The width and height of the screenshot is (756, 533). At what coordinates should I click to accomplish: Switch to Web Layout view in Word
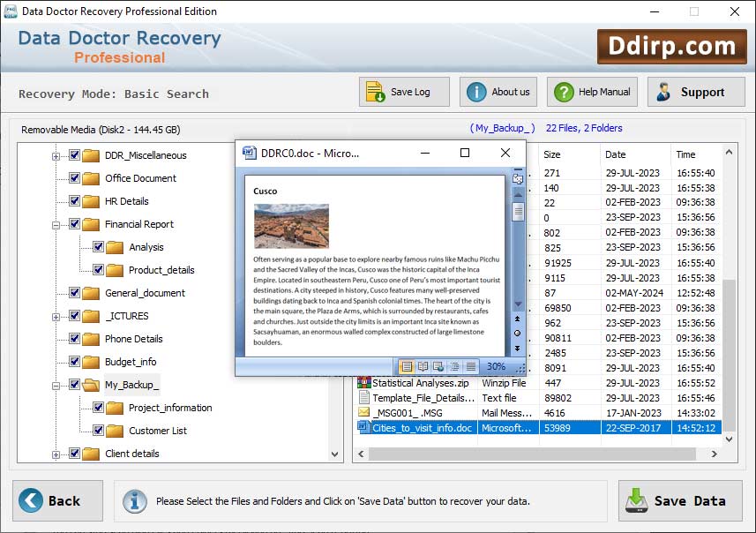point(438,366)
